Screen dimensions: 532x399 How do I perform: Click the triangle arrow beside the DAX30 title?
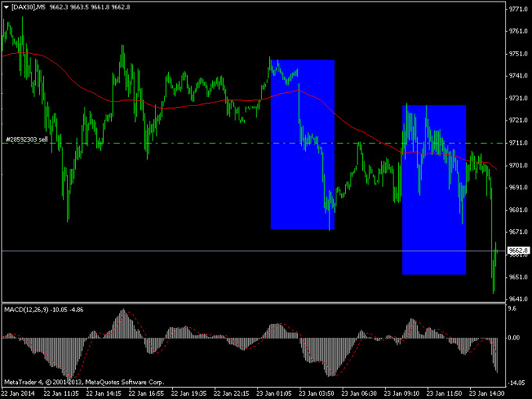(6, 7)
